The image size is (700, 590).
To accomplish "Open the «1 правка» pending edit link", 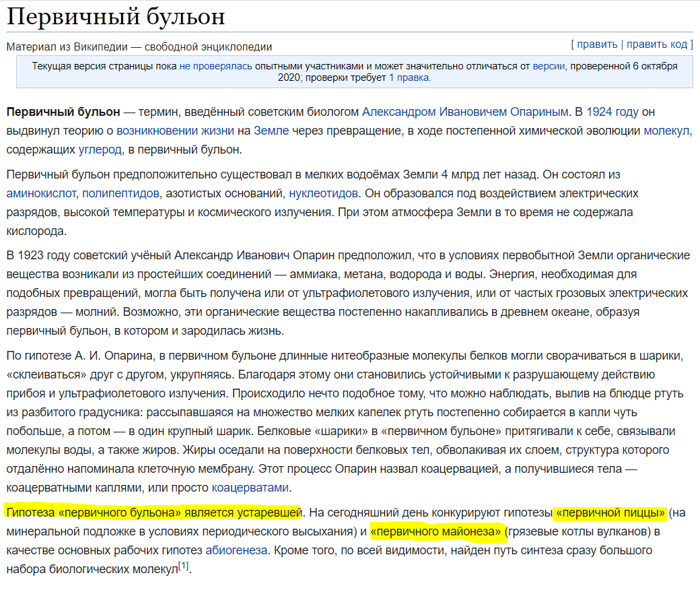I will pos(409,77).
